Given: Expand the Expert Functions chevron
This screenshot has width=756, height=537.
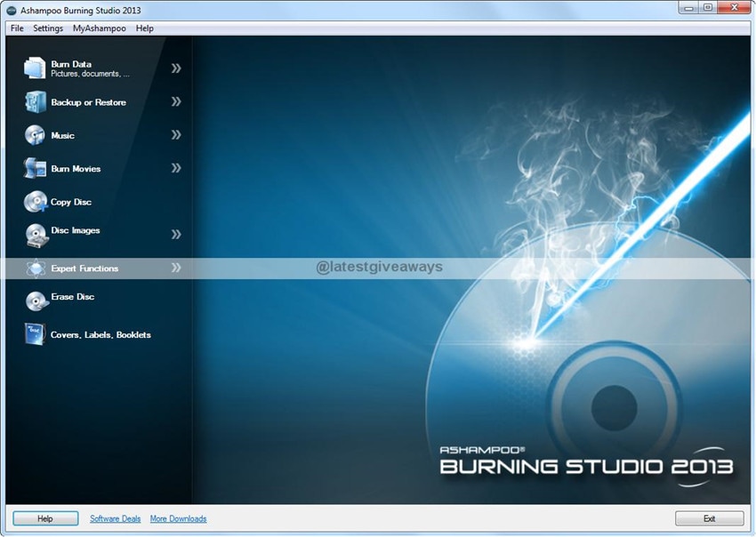Looking at the screenshot, I should 176,268.
